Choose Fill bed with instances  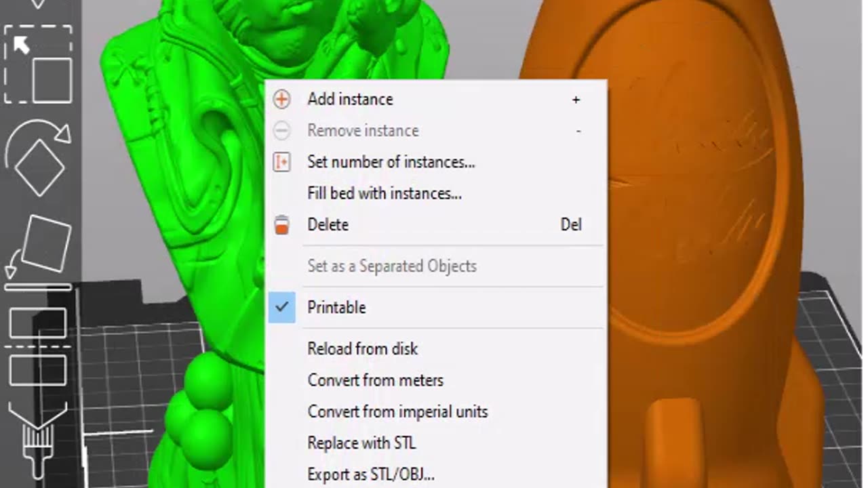[435, 193]
